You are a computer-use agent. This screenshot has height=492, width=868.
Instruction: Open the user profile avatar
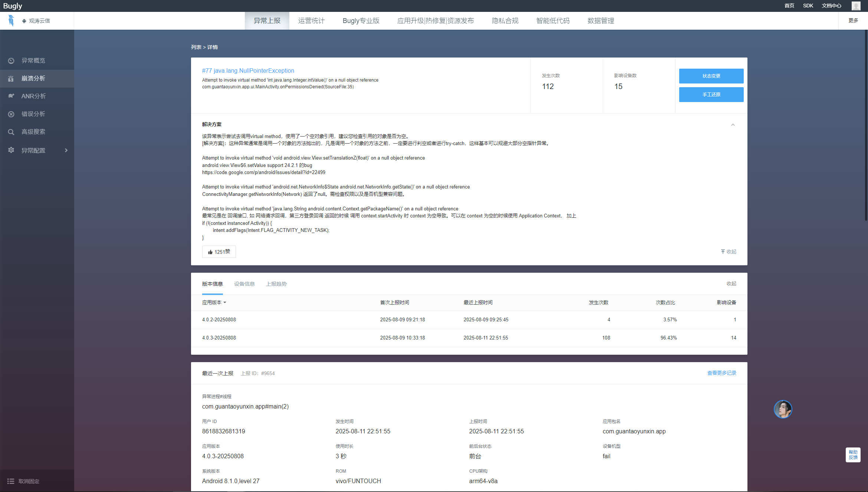pos(856,6)
